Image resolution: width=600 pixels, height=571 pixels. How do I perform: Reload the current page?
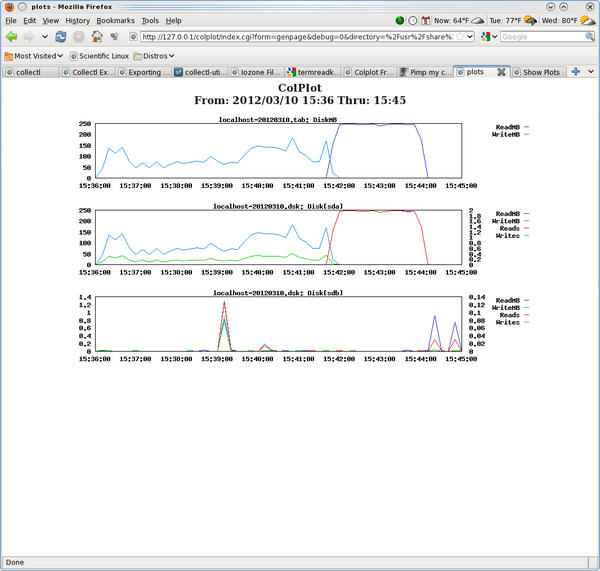pos(60,37)
